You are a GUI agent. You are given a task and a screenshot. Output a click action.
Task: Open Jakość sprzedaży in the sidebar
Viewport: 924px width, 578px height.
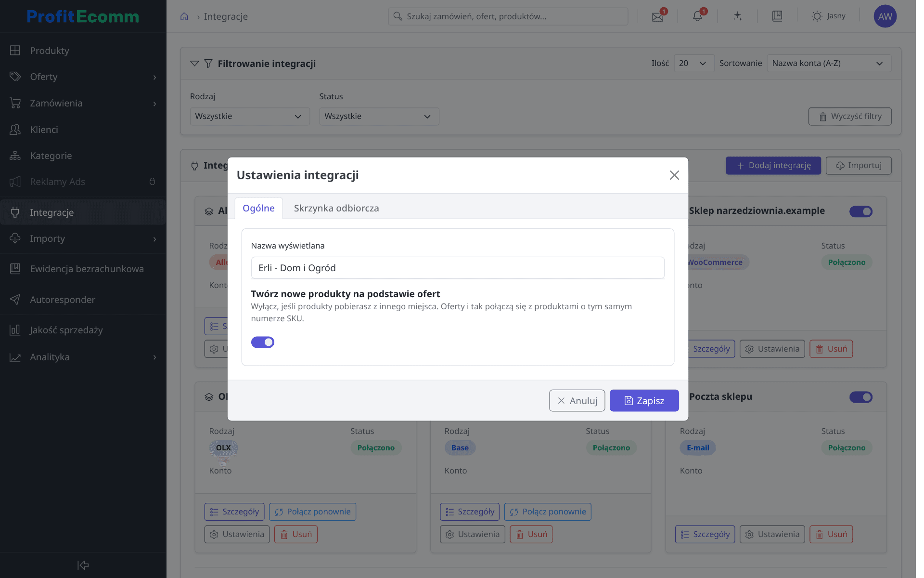tap(83, 330)
